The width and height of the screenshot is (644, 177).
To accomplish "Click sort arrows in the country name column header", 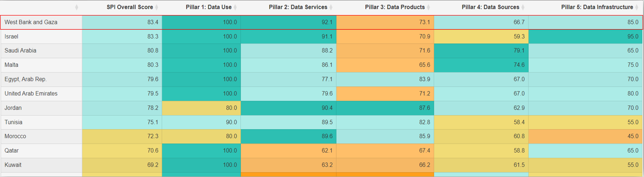I will pos(77,8).
